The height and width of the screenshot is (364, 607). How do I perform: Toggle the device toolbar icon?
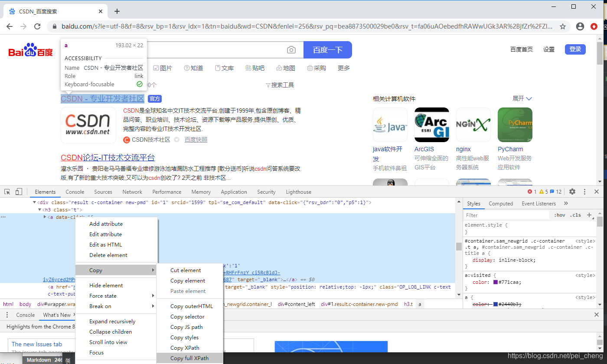click(18, 191)
